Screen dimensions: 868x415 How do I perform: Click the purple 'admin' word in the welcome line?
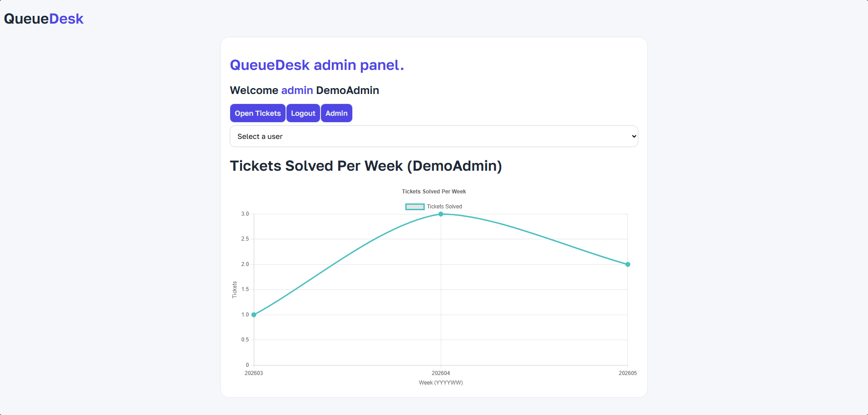pyautogui.click(x=297, y=90)
